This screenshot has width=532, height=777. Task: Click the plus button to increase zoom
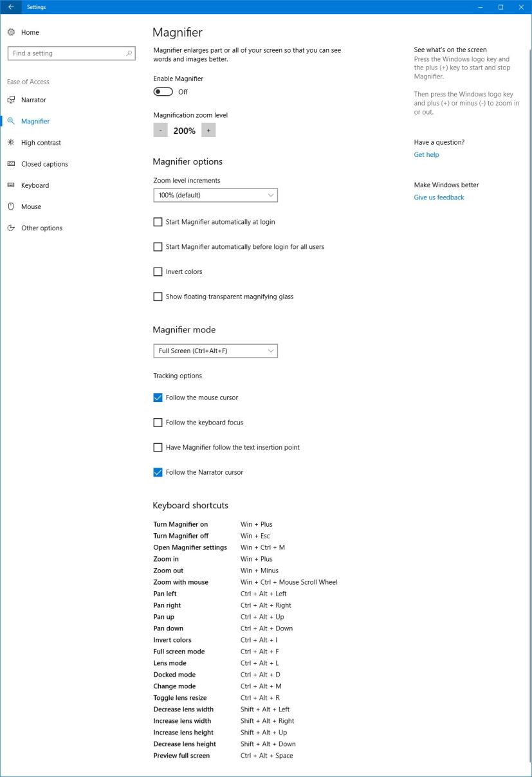[208, 130]
